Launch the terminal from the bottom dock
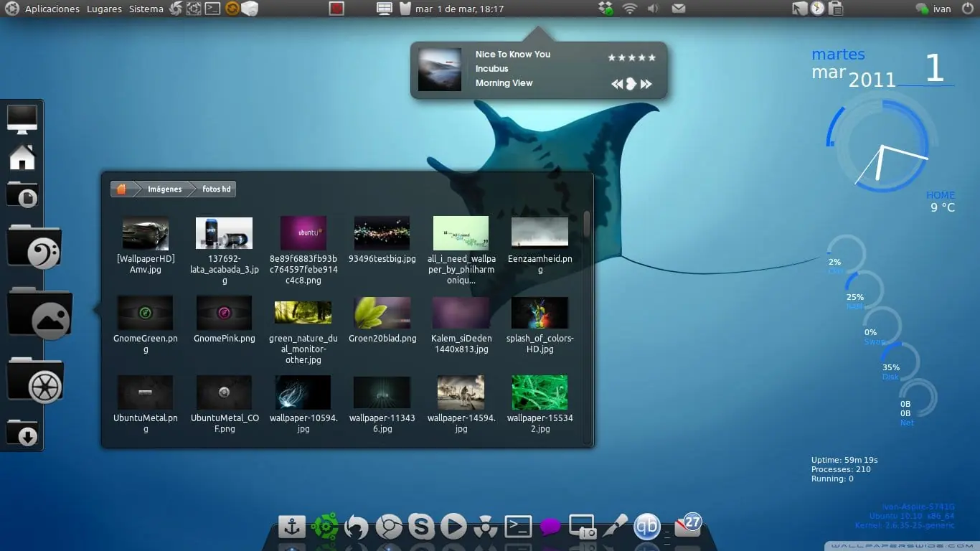 point(518,527)
